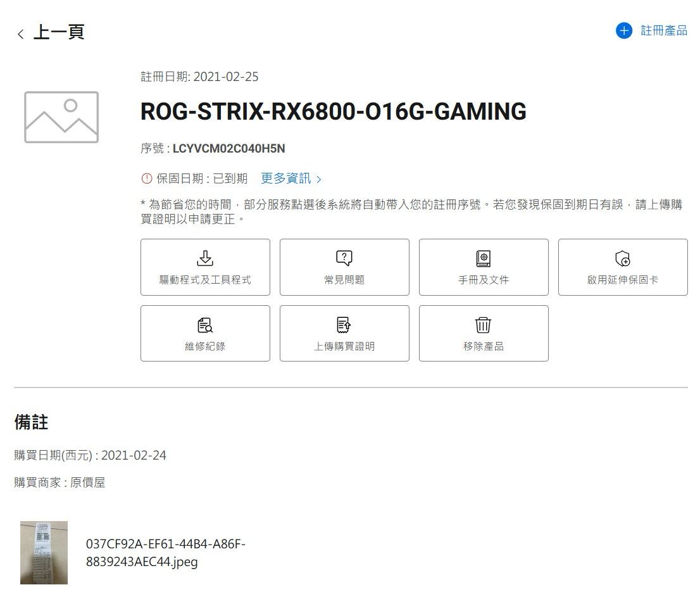
Task: Open the 維修紀錄 document search icon
Action: (x=205, y=325)
